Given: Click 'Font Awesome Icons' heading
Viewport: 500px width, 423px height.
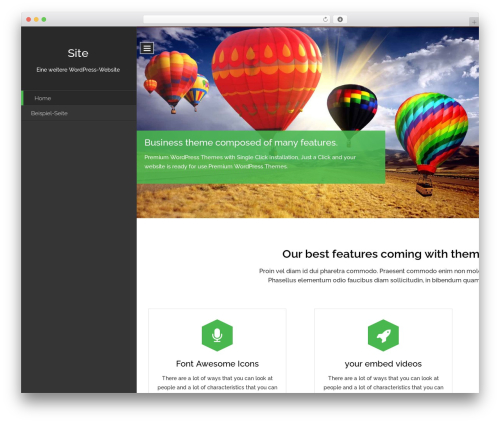Looking at the screenshot, I should coord(217,364).
